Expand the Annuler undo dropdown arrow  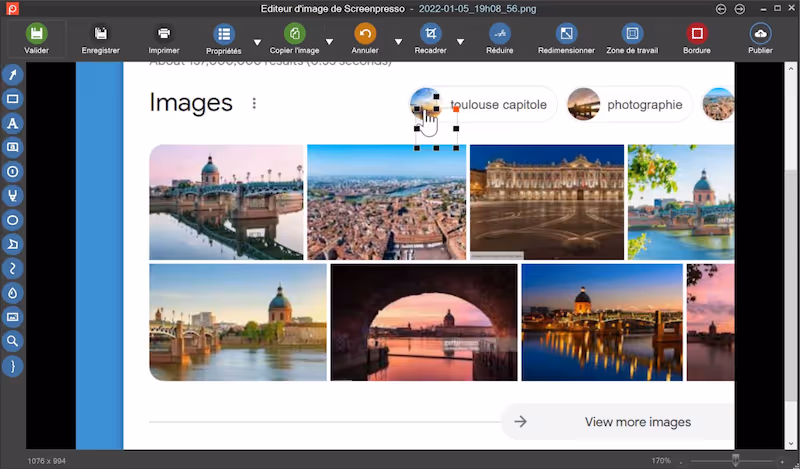398,42
